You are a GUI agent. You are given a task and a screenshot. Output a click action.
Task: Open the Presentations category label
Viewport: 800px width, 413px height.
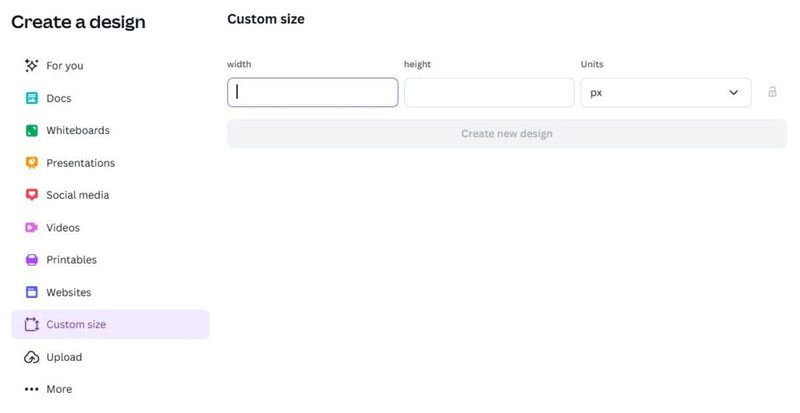pyautogui.click(x=80, y=163)
